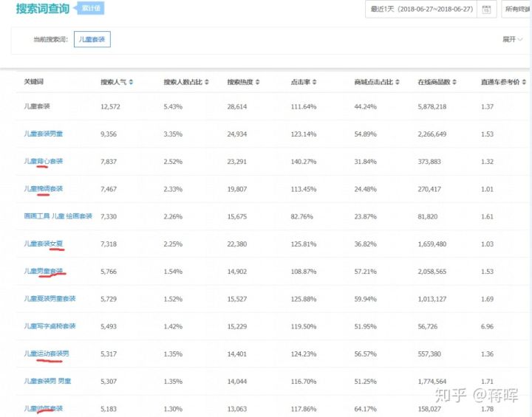Open keyword link 画画工具 儿童 绘画套装

click(58, 216)
